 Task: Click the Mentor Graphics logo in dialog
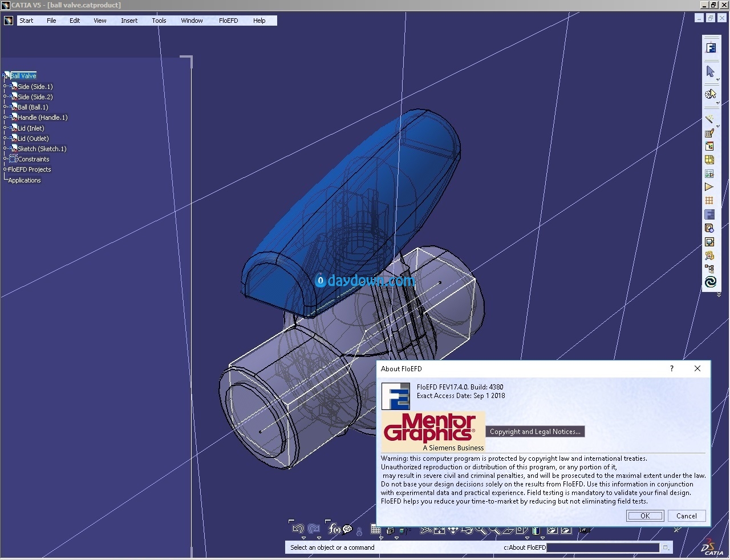click(433, 432)
